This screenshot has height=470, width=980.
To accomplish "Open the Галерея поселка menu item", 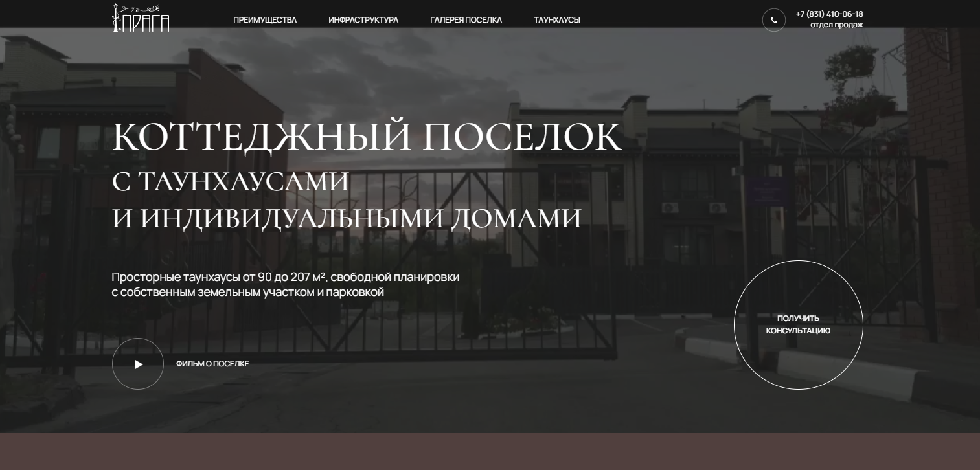I will coord(466,20).
